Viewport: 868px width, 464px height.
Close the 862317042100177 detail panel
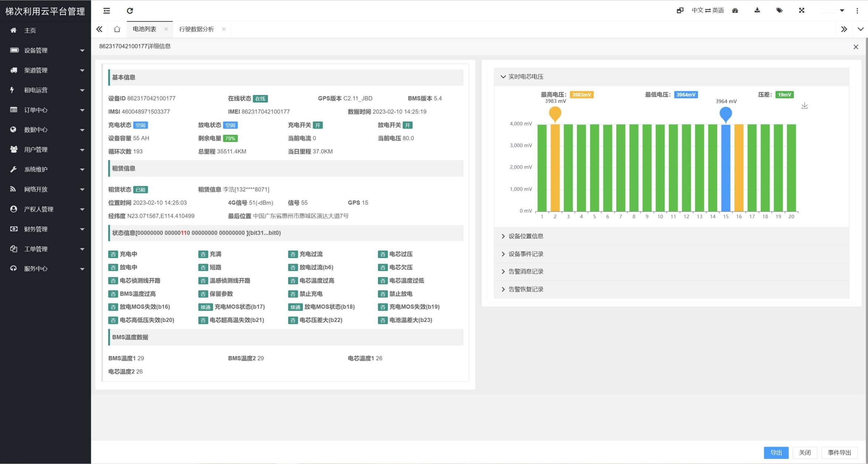pyautogui.click(x=856, y=47)
